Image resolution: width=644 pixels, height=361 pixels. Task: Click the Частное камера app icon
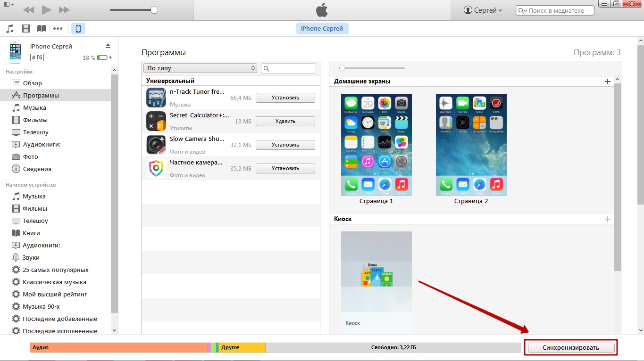pos(156,168)
